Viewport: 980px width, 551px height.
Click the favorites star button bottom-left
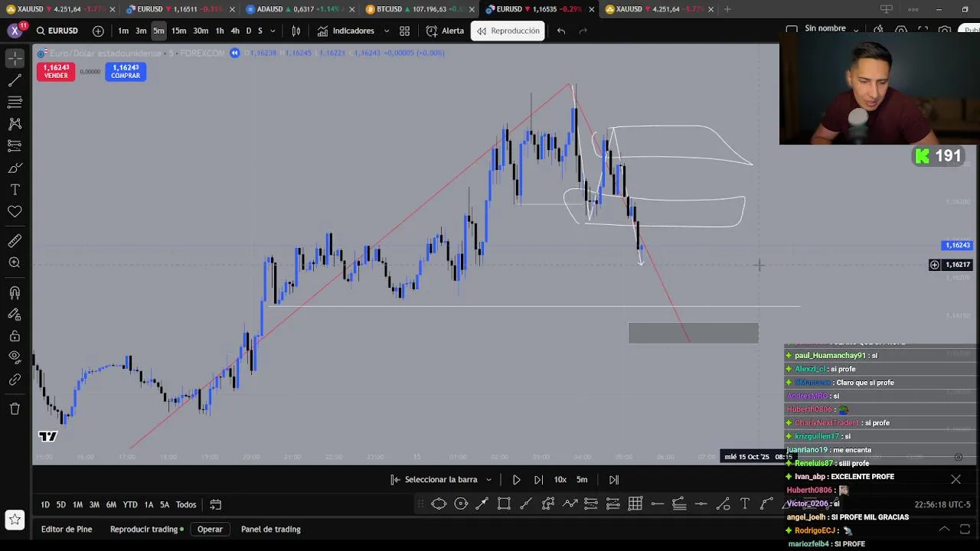point(15,520)
